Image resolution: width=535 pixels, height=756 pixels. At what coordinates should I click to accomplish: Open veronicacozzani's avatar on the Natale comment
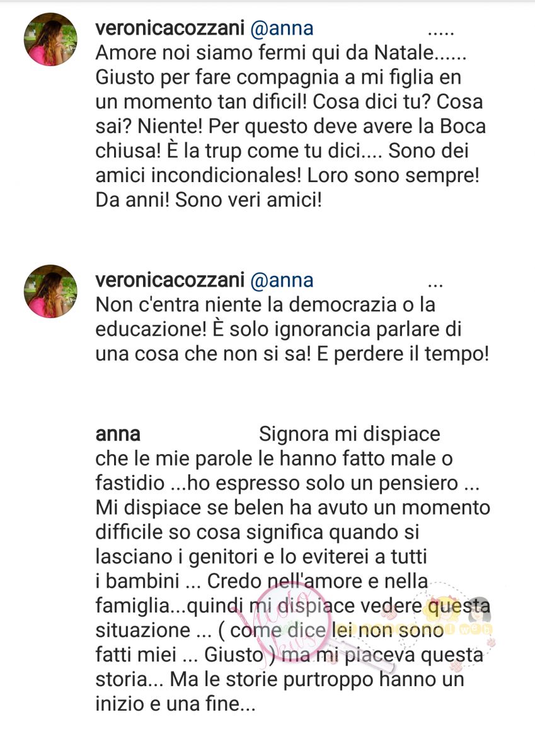[x=50, y=40]
